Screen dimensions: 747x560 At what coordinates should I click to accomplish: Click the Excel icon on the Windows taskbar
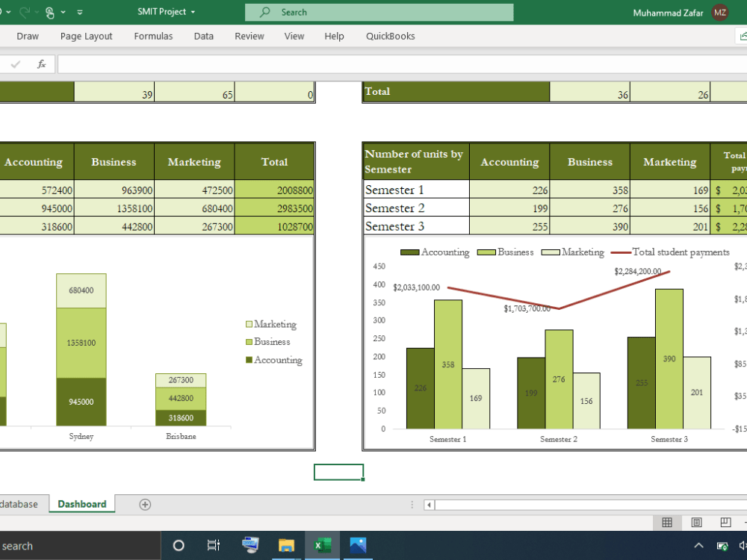click(322, 545)
